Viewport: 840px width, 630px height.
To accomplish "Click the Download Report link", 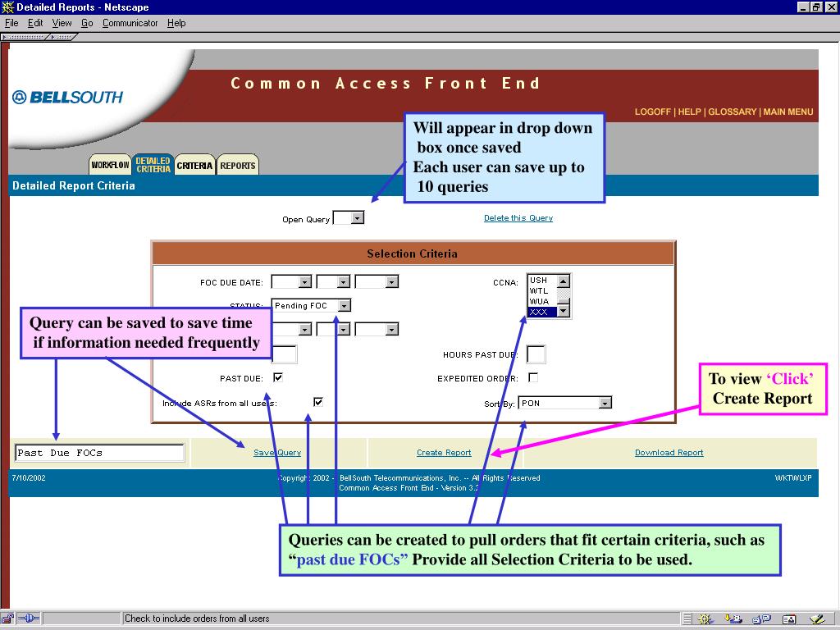I will coord(669,453).
